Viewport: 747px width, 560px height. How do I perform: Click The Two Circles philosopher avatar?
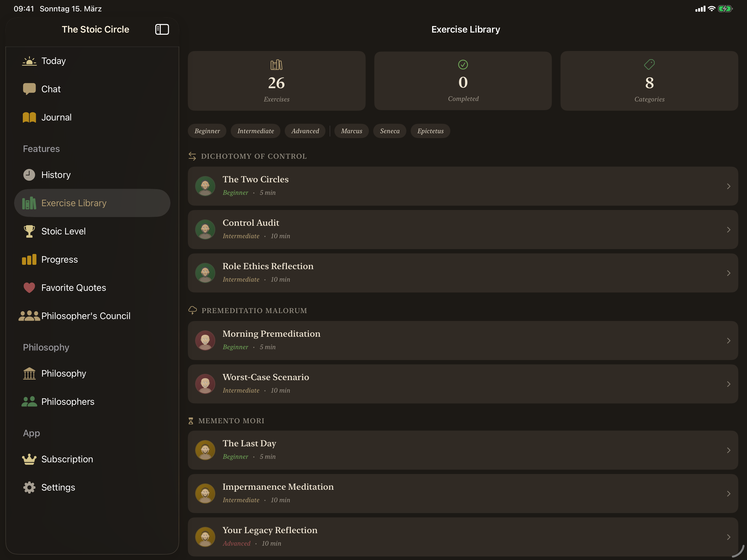pyautogui.click(x=205, y=186)
